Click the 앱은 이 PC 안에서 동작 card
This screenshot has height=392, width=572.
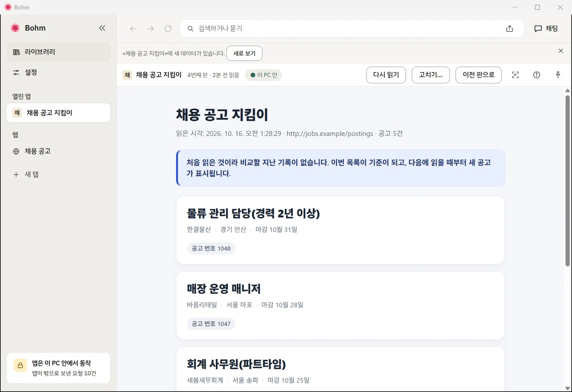[x=59, y=368]
